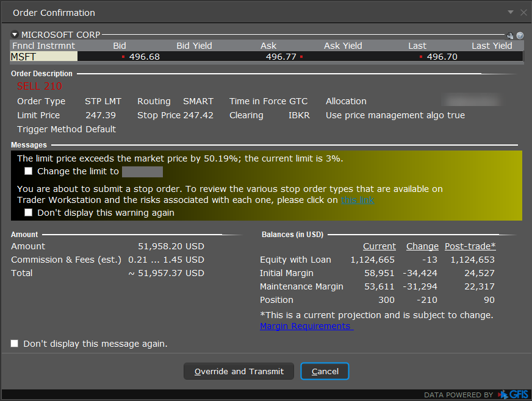Click the Total ~ 51,957.37 USD value
Screen dimensions: 532x401
point(166,273)
